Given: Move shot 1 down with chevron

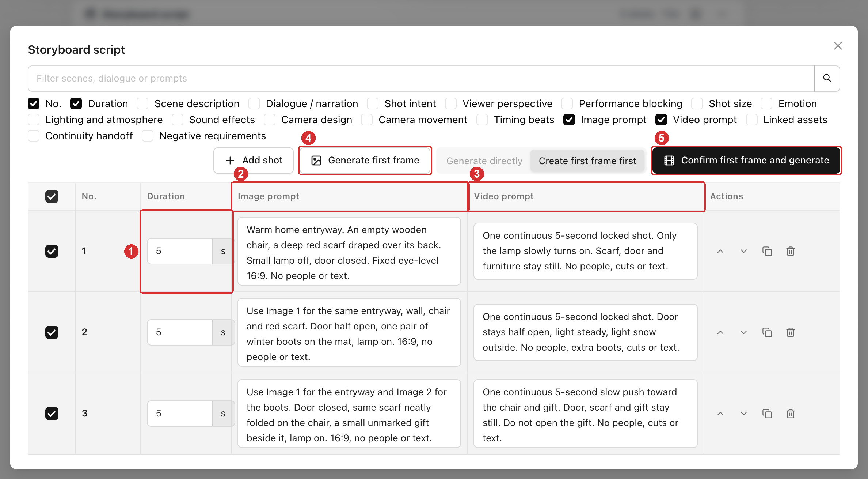Looking at the screenshot, I should 744,251.
